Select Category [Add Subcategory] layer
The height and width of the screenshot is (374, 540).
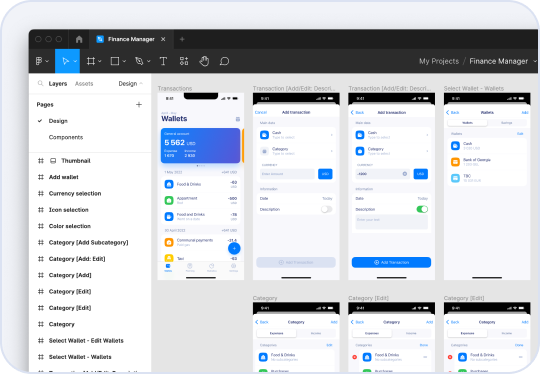coord(89,242)
